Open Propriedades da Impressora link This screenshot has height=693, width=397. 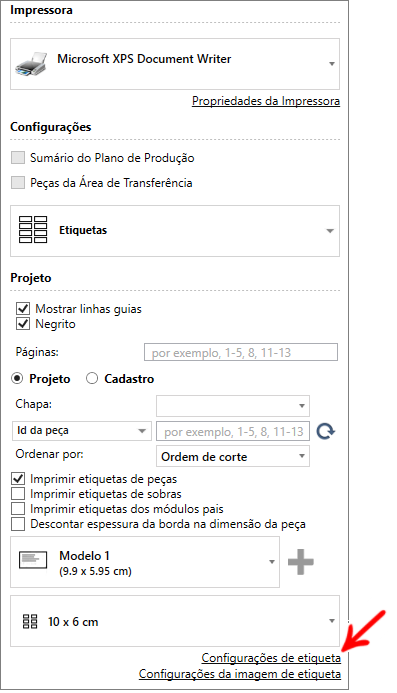coord(266,101)
